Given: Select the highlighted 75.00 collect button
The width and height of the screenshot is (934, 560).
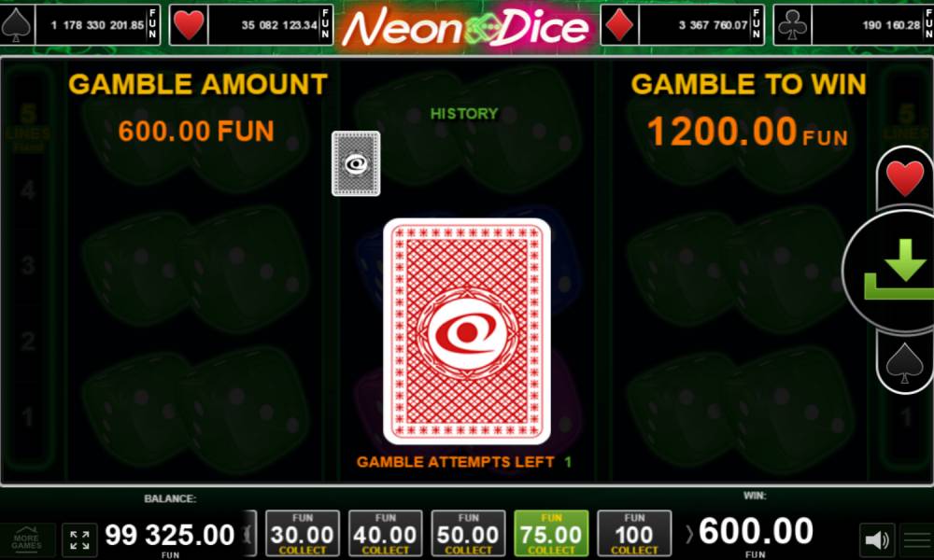Looking at the screenshot, I should click(x=551, y=533).
